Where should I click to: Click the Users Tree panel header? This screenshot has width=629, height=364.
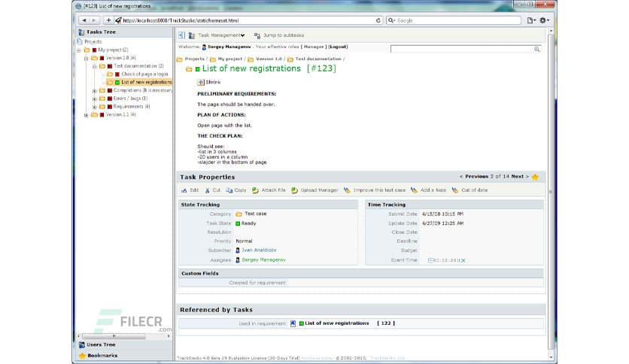(x=124, y=344)
